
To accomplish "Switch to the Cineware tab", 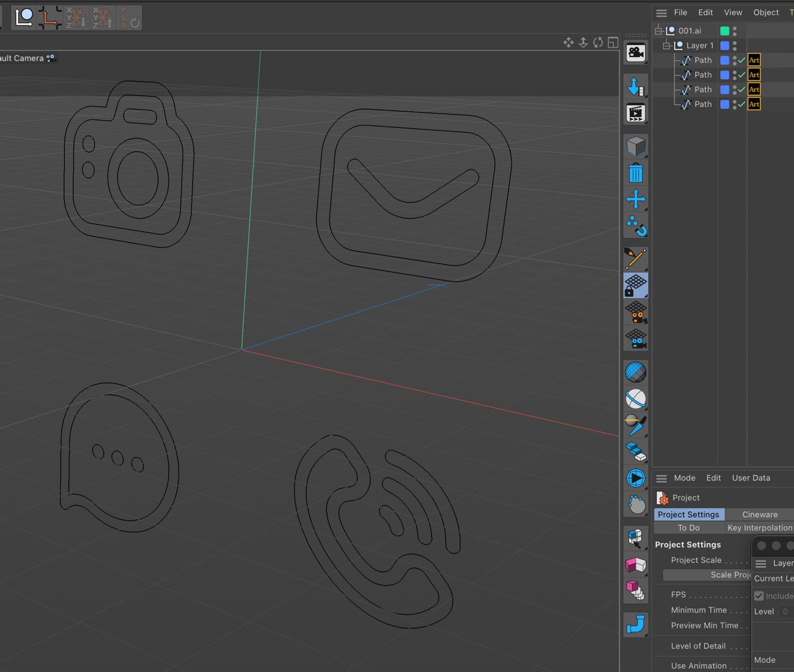I will pyautogui.click(x=760, y=515).
